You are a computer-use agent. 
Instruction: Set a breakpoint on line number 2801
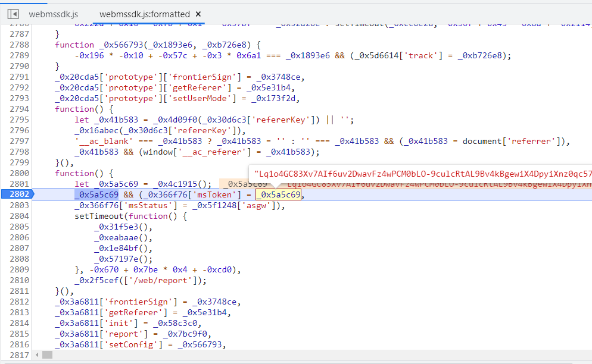(19, 184)
